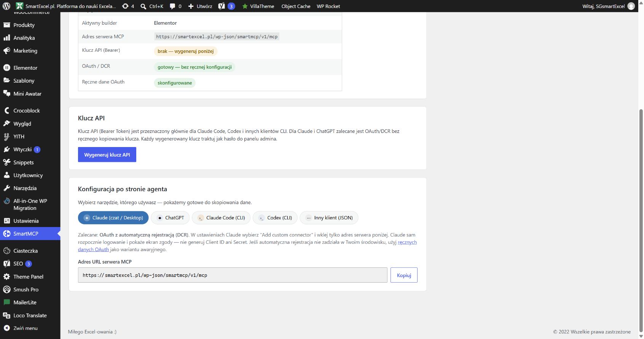Click the YITH sidebar icon
This screenshot has height=339, width=644.
click(6, 136)
